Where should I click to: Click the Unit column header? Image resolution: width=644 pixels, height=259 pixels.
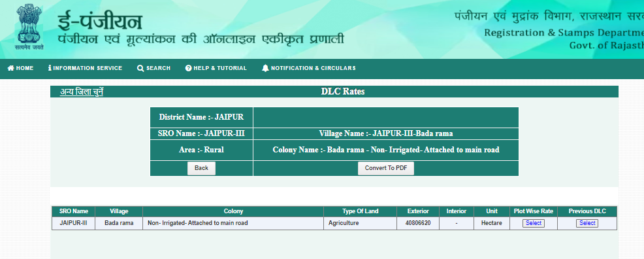492,211
